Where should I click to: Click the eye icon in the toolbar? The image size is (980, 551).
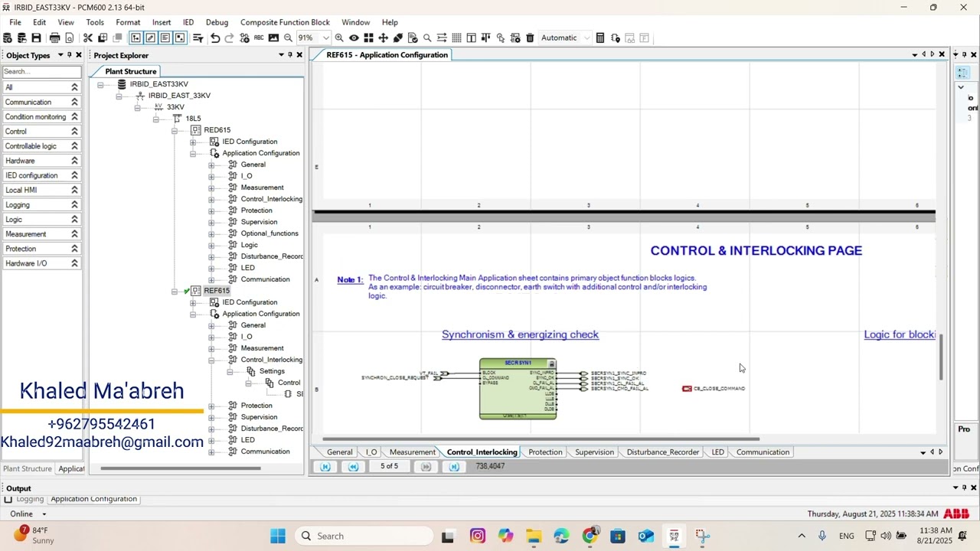354,37
